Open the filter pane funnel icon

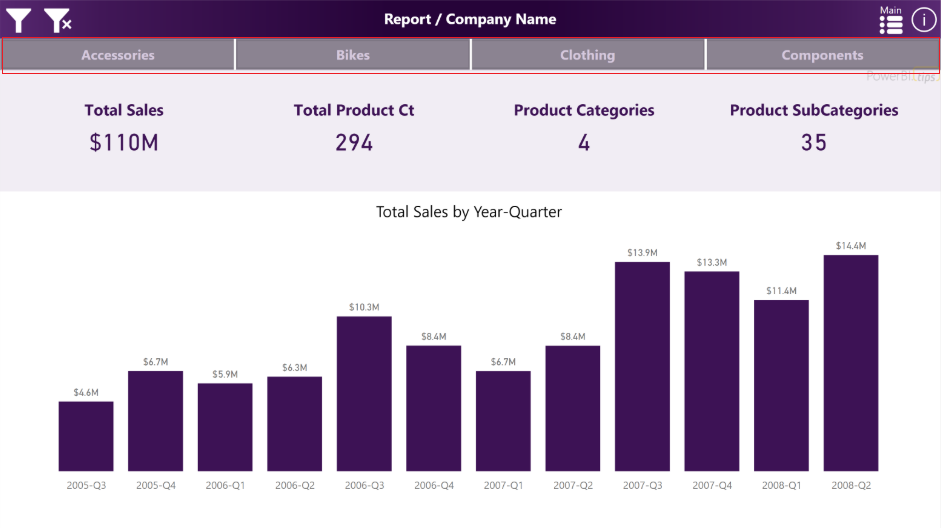click(19, 20)
